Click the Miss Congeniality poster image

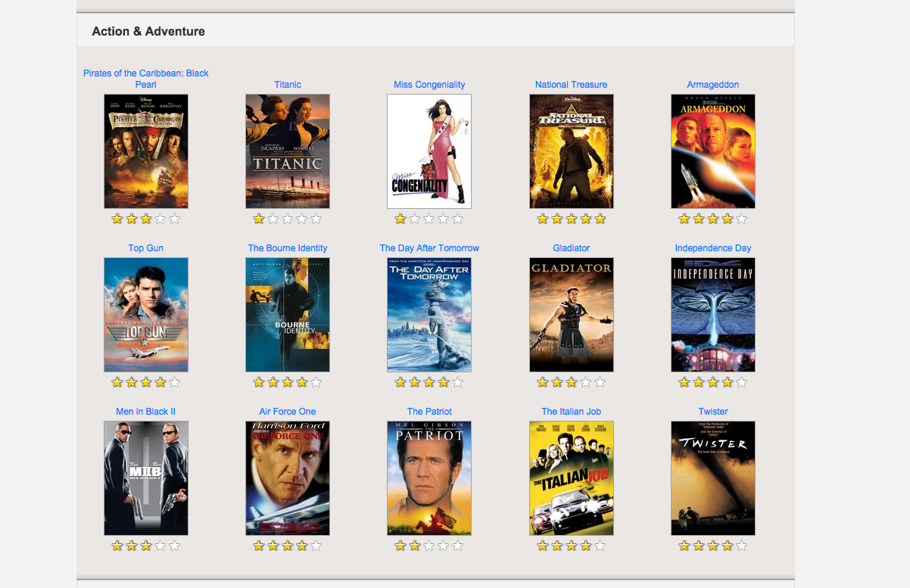429,151
